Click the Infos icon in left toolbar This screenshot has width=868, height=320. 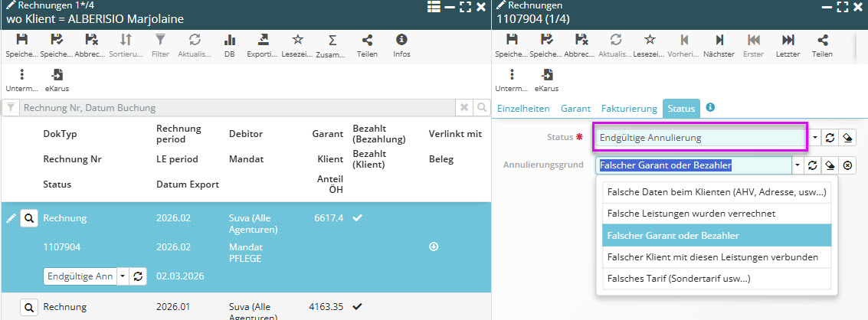coord(401,40)
